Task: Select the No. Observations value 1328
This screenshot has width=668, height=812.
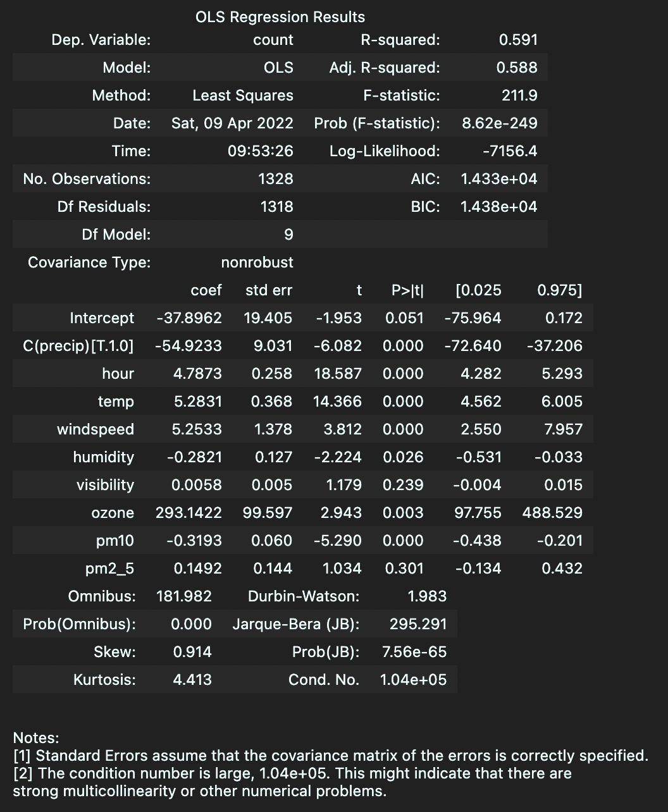Action: [276, 179]
